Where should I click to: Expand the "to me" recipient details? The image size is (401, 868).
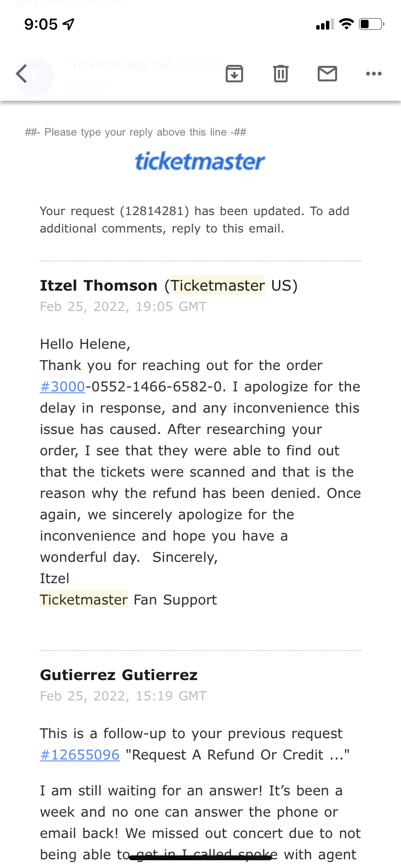pyautogui.click(x=91, y=88)
